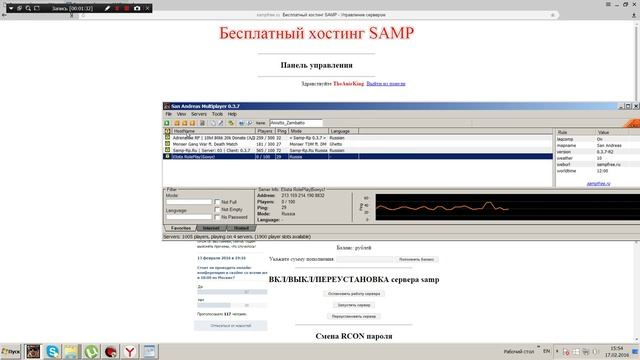Open the File menu in SA-MP
Screen dimensions: 640x360
pyautogui.click(x=169, y=114)
